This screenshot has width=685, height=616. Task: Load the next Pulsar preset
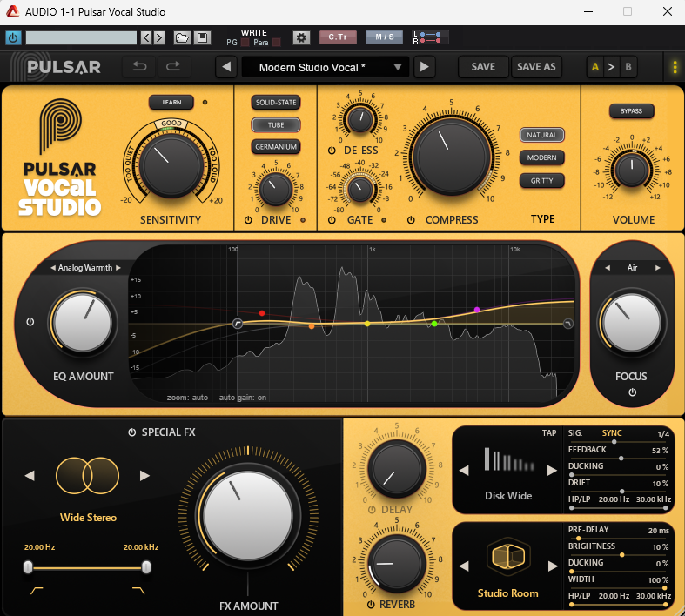point(424,67)
